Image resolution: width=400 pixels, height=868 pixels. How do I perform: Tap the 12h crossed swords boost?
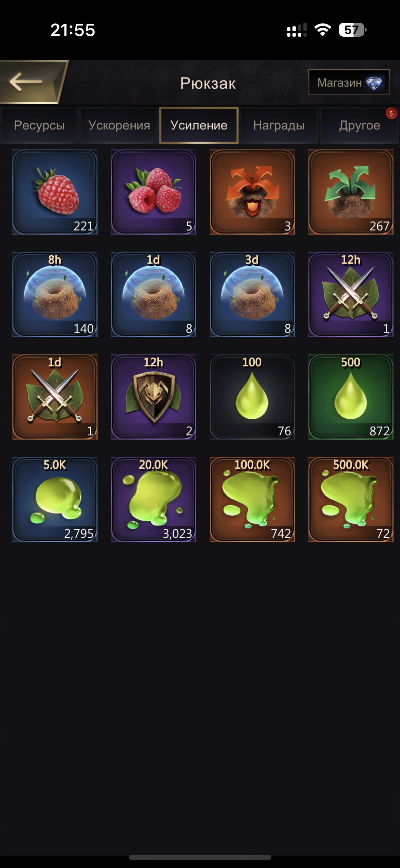click(x=351, y=294)
